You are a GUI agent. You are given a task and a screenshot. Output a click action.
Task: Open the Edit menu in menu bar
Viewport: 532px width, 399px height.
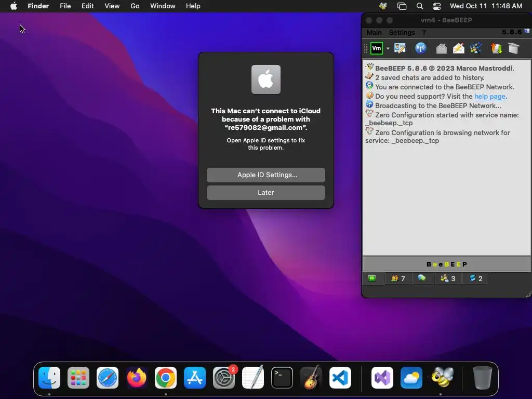pyautogui.click(x=87, y=6)
